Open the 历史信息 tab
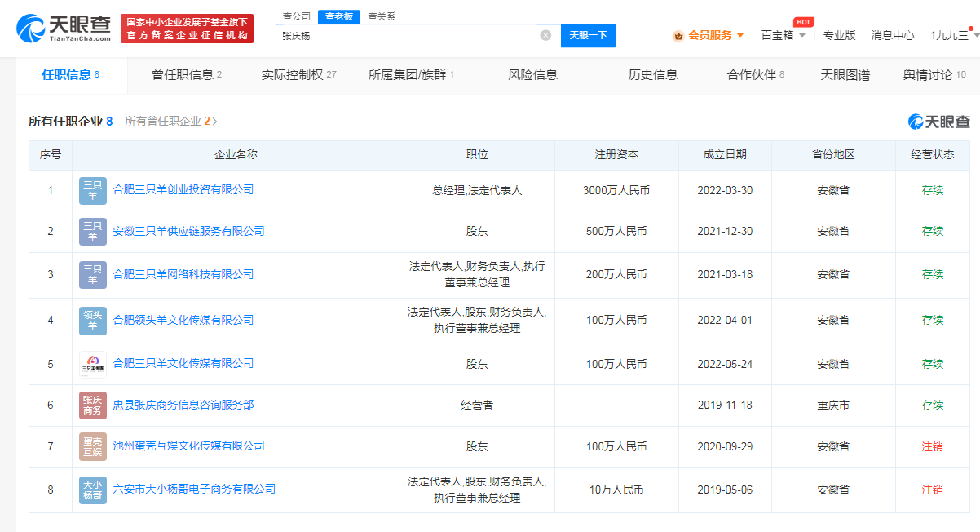980x532 pixels. [x=652, y=75]
